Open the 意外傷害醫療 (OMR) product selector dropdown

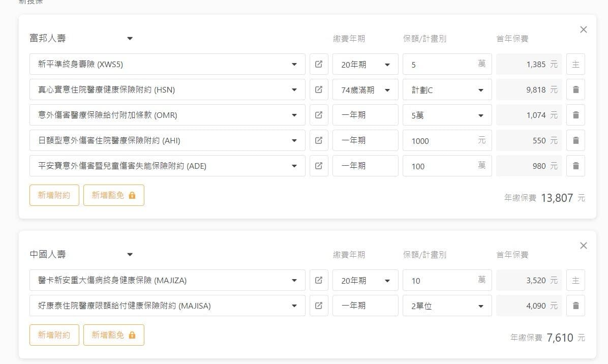[x=167, y=115]
